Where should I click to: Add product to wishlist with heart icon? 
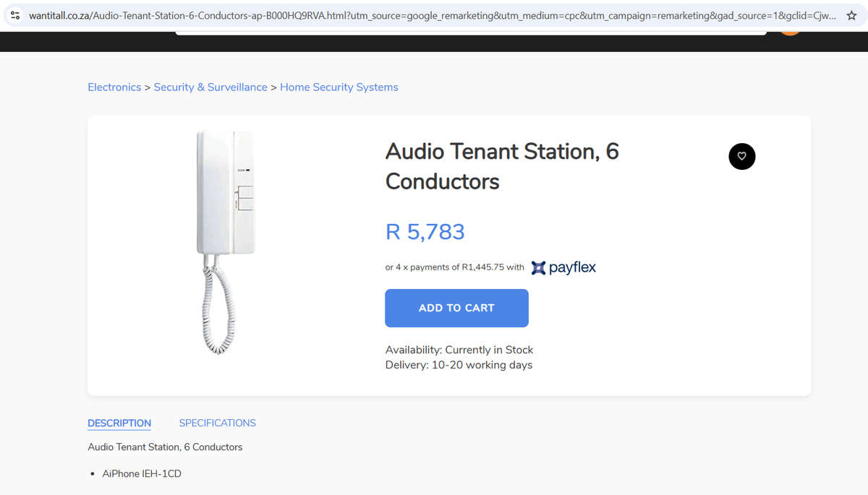[x=741, y=156]
